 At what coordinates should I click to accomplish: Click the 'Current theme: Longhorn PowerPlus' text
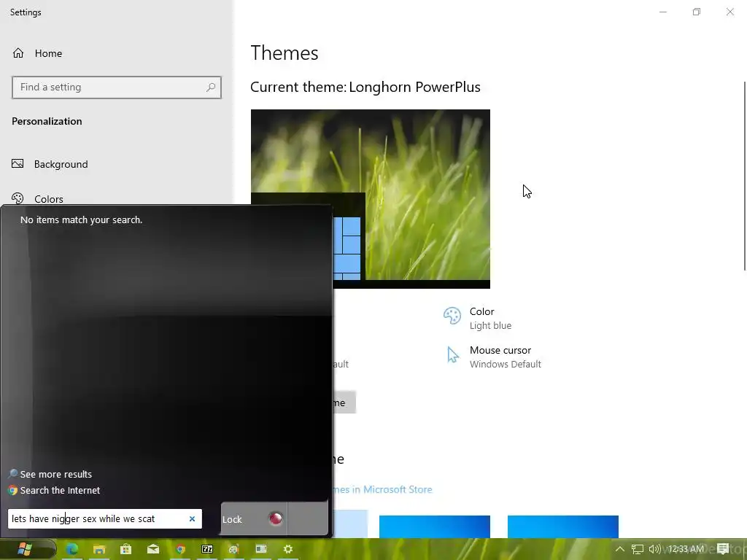pyautogui.click(x=365, y=87)
